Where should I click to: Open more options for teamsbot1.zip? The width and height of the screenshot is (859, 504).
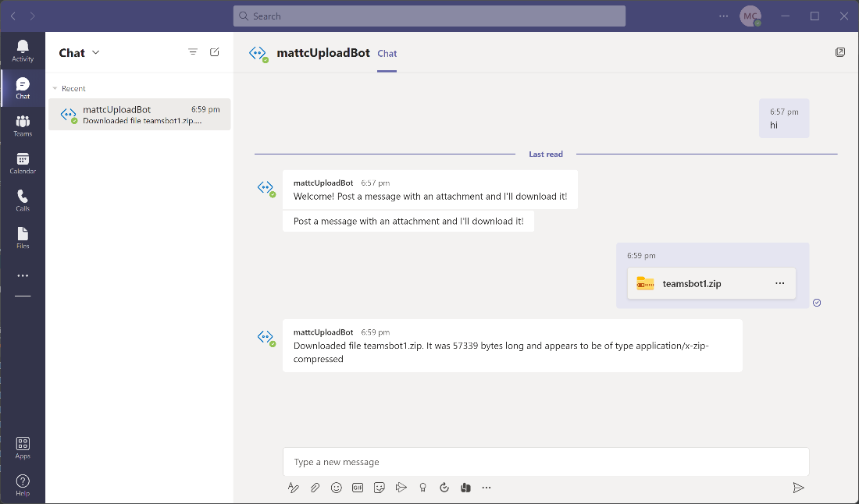(x=779, y=283)
